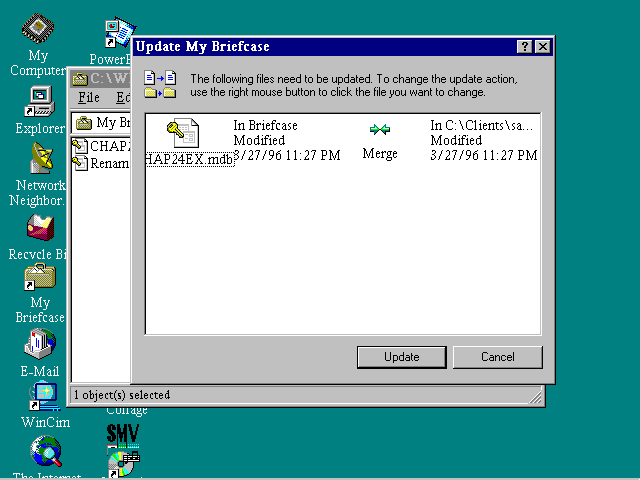The width and height of the screenshot is (640, 480).
Task: Open the WinCim desktop shortcut
Action: pos(44,396)
